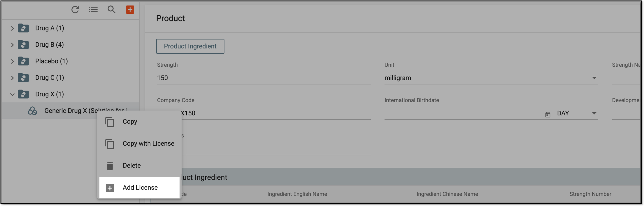Click the Drug X folder icon
The height and width of the screenshot is (206, 644).
click(x=23, y=94)
